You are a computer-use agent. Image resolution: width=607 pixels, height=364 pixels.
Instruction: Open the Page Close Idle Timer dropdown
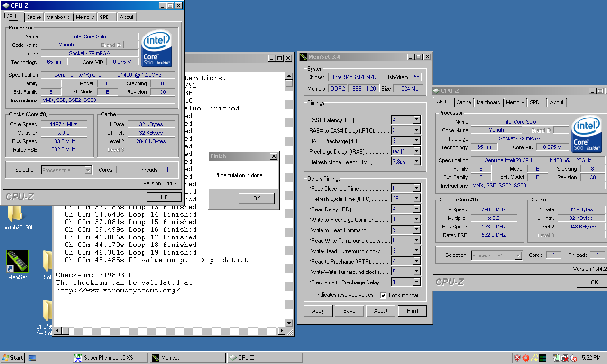[x=416, y=188]
